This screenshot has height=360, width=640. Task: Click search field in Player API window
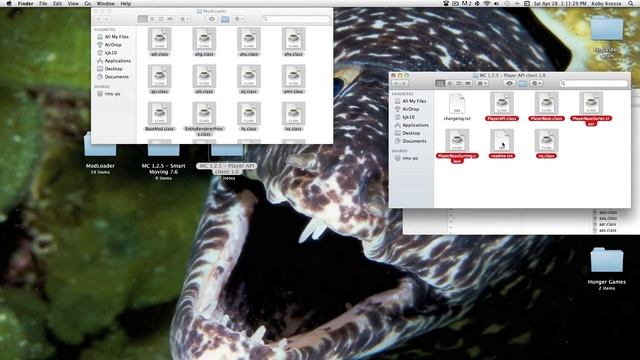pyautogui.click(x=593, y=83)
